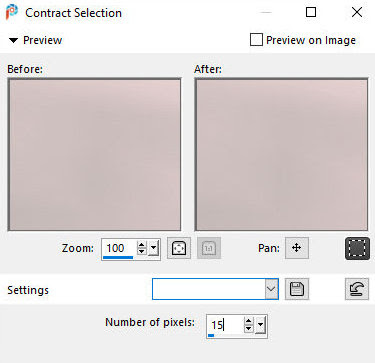Click inside Number of pixels field
Screen dimensions: 375x363
(x=225, y=324)
